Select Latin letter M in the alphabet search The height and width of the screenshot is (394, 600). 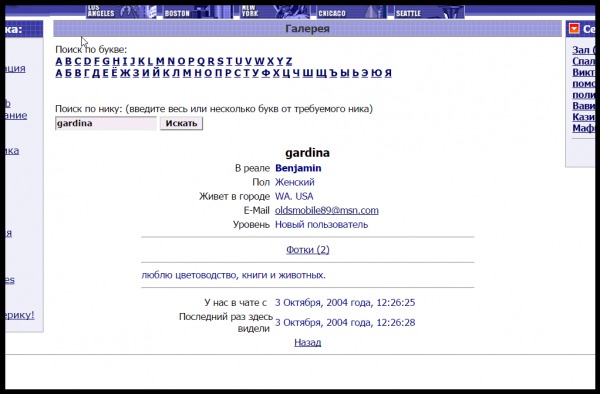160,61
